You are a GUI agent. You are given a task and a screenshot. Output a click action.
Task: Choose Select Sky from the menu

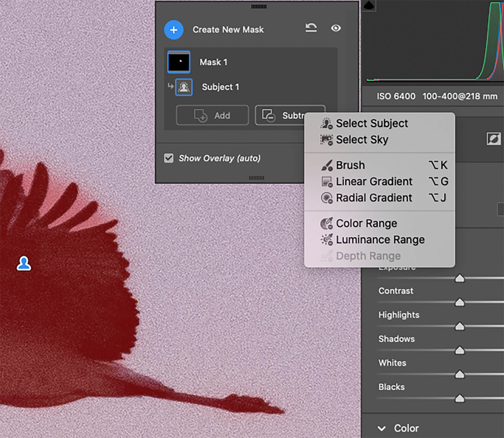tap(362, 140)
